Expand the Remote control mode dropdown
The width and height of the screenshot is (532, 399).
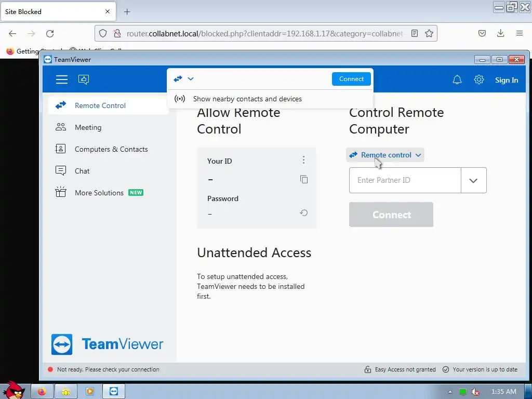[x=385, y=155]
